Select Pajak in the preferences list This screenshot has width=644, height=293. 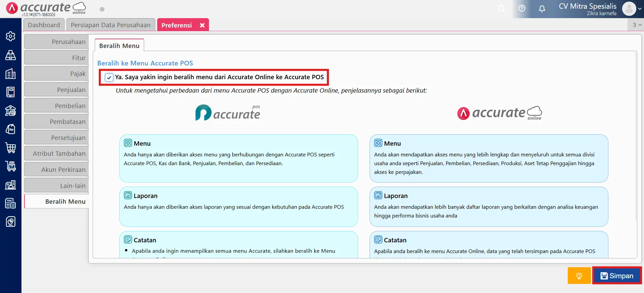(56, 74)
